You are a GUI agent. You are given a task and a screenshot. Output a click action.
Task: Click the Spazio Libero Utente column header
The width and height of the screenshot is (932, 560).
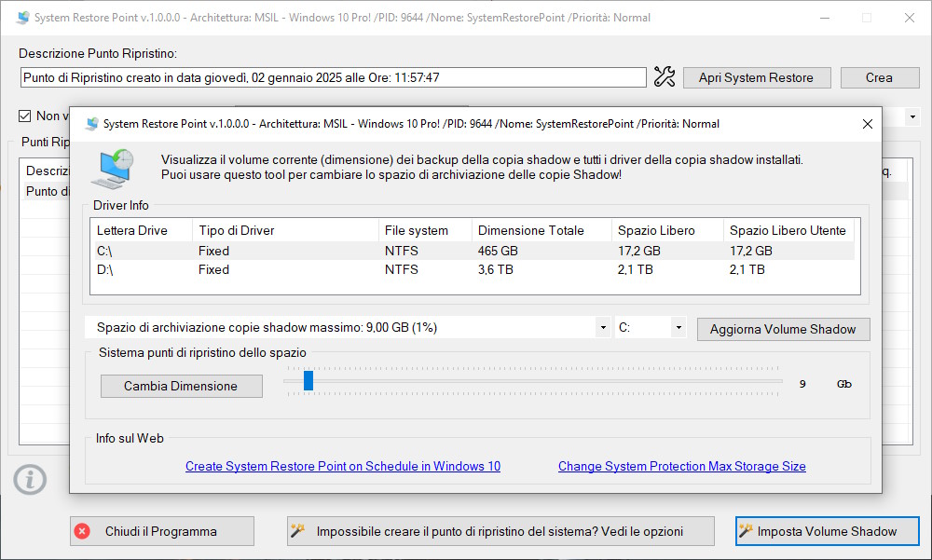point(788,230)
